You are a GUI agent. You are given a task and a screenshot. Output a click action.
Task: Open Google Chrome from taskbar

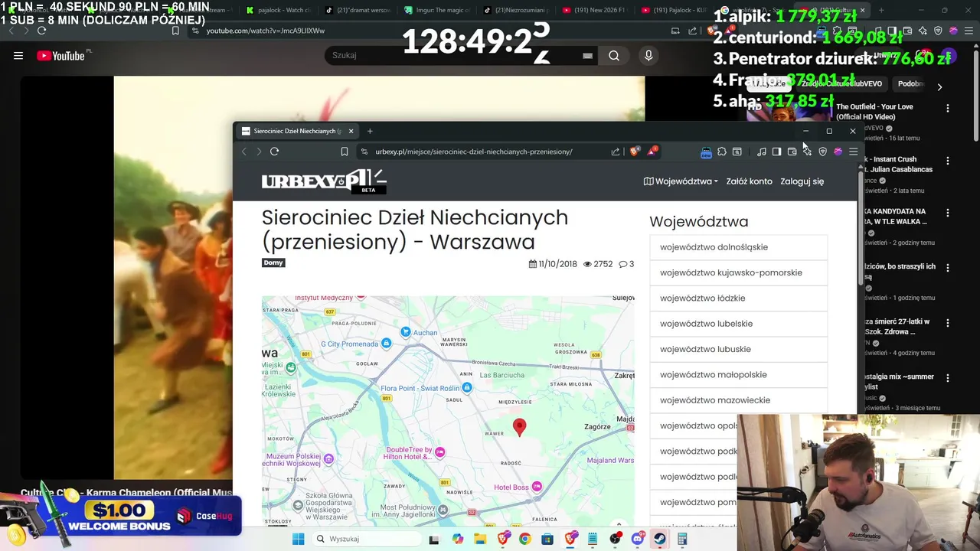click(x=524, y=539)
